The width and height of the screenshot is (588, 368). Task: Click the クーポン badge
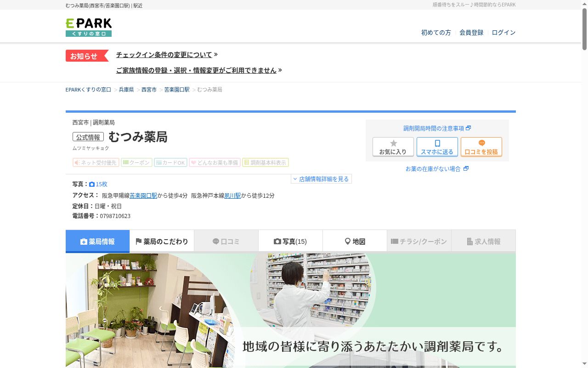(x=136, y=162)
